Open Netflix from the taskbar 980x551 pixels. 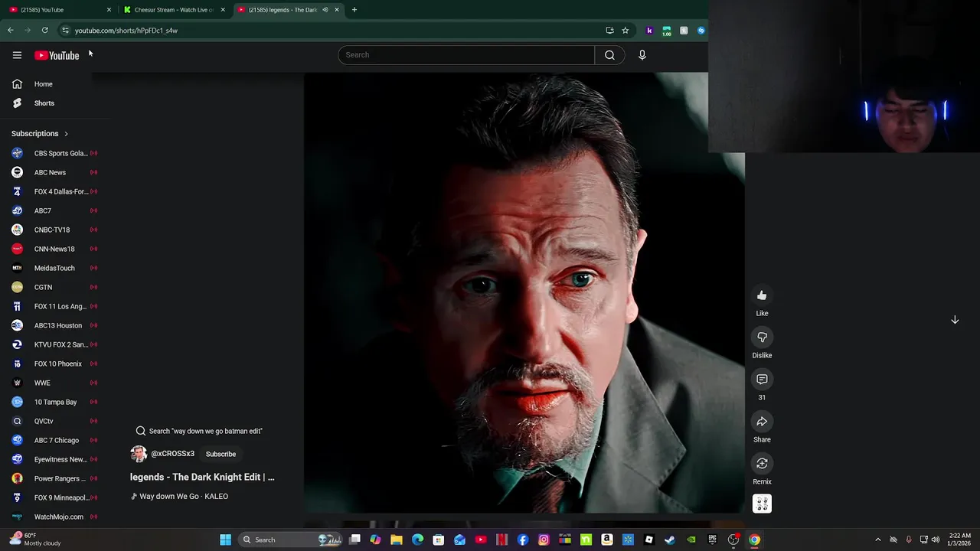point(501,540)
